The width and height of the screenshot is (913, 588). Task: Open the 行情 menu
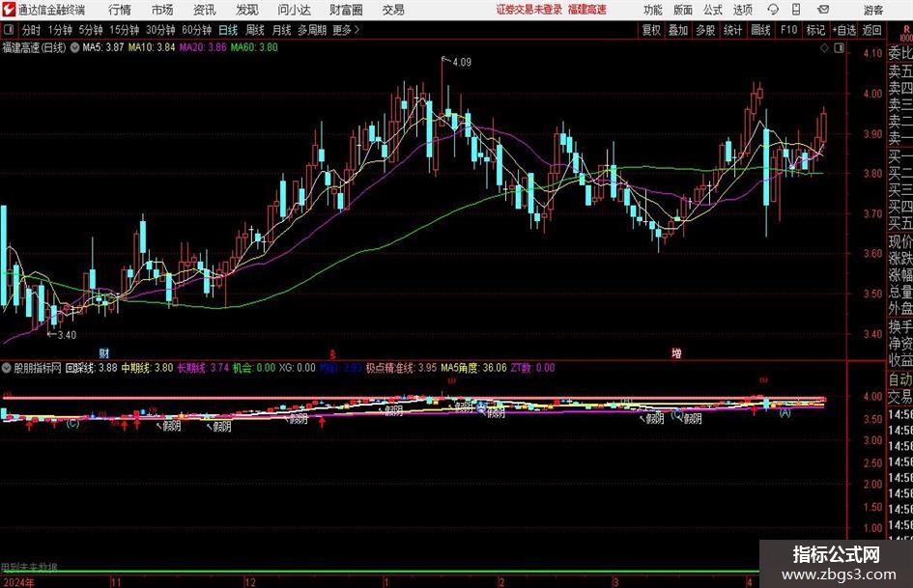point(120,10)
